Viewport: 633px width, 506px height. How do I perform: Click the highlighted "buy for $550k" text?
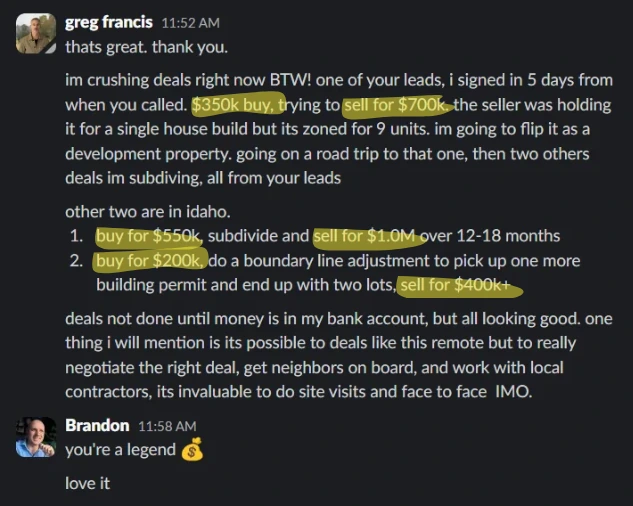[x=148, y=236]
